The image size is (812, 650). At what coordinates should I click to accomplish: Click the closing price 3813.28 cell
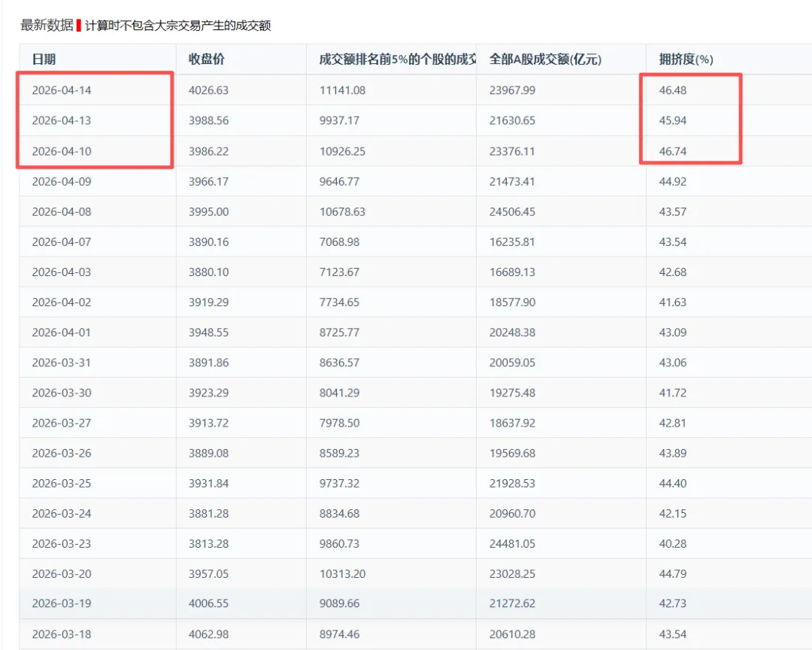point(210,542)
